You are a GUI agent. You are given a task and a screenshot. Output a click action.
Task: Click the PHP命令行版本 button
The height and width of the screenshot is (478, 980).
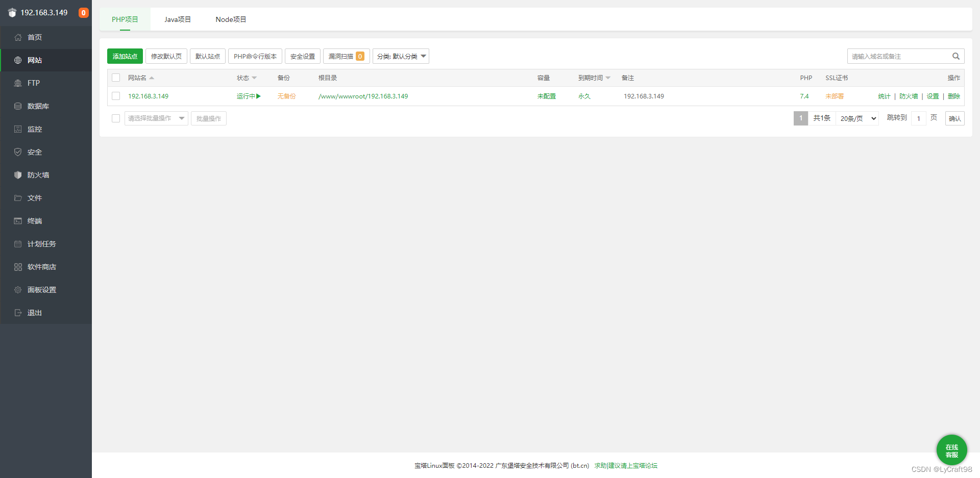pos(255,56)
